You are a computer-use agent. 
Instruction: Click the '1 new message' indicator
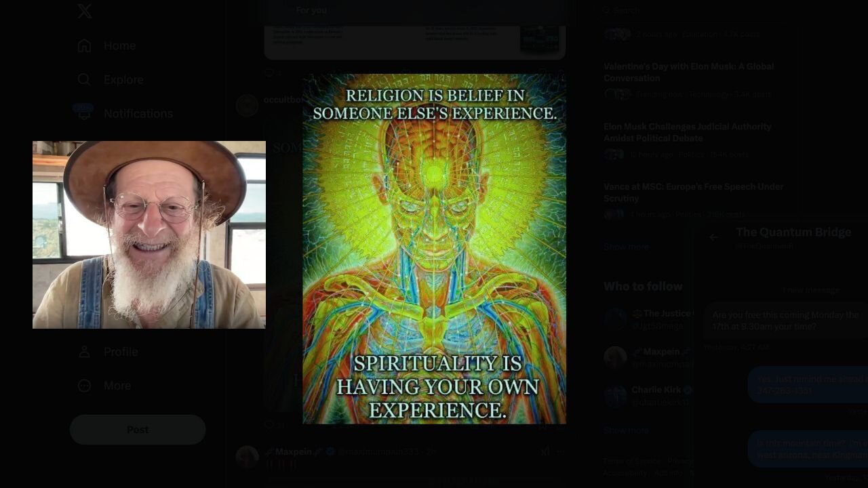pyautogui.click(x=811, y=290)
